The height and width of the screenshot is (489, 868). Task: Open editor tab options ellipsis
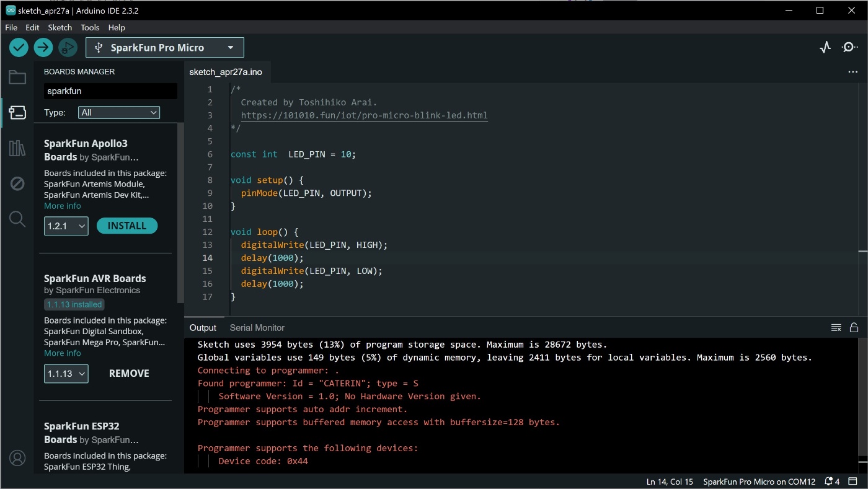(x=852, y=72)
